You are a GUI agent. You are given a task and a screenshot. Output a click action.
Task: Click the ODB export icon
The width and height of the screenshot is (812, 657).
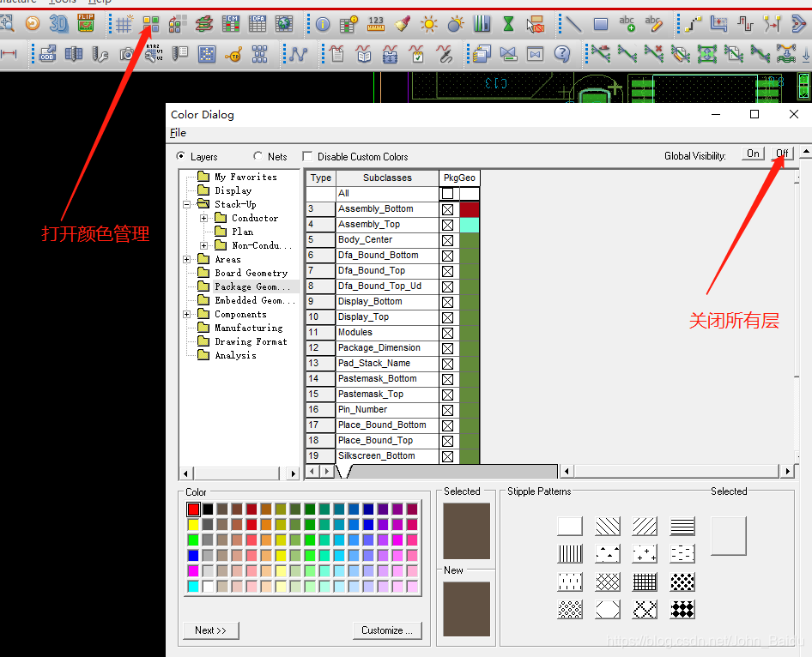click(47, 54)
